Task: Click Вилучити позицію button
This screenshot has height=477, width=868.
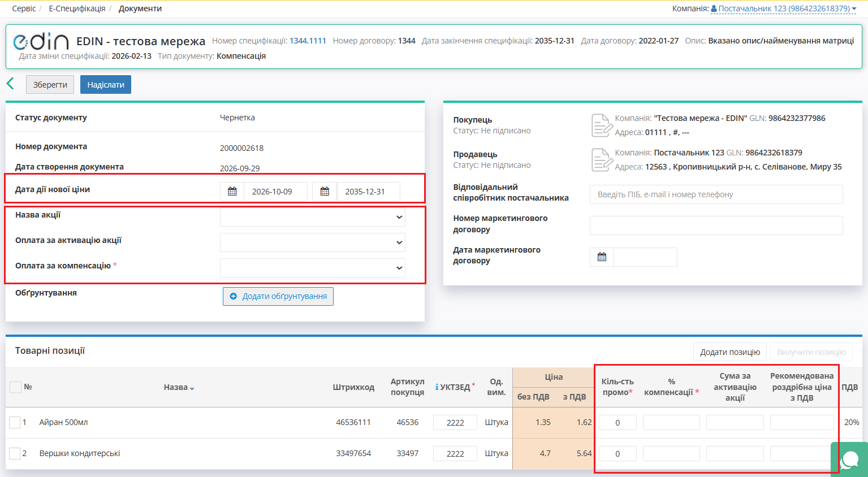Action: (811, 352)
